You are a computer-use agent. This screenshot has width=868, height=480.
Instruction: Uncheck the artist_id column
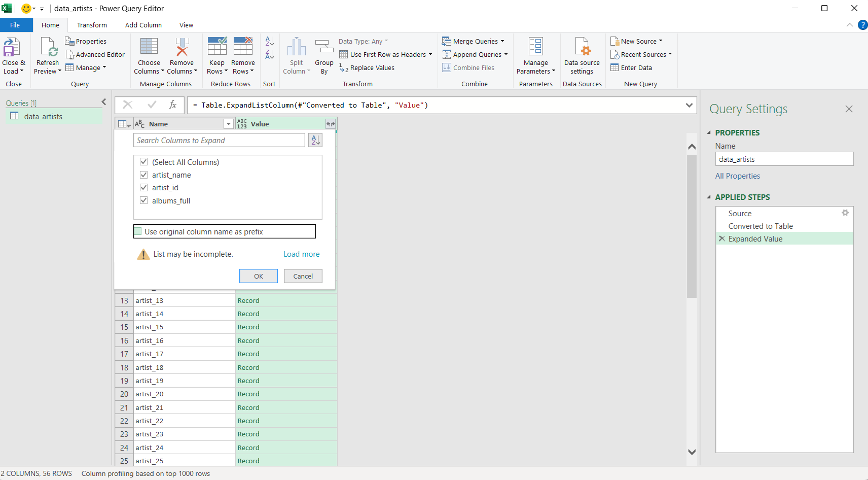coord(144,187)
